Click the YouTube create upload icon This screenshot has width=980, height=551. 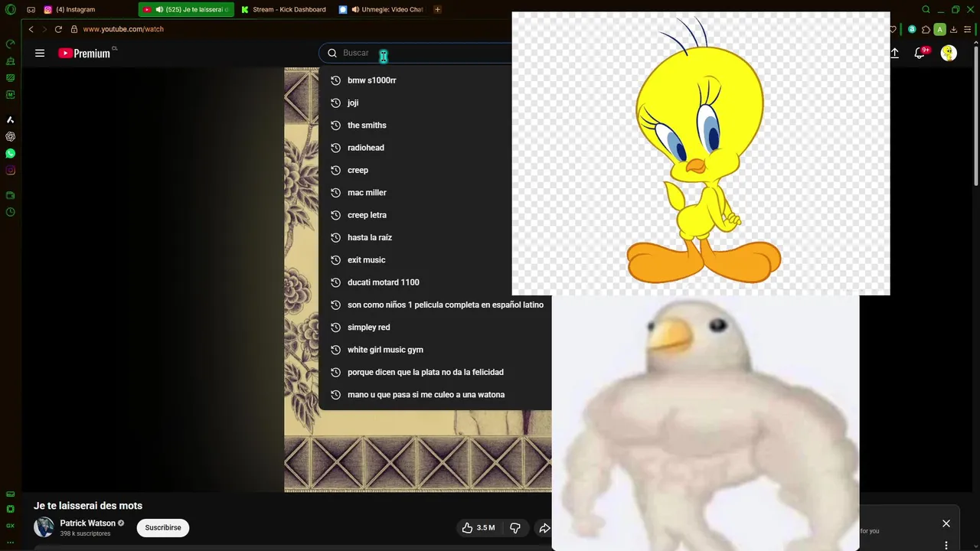[894, 53]
